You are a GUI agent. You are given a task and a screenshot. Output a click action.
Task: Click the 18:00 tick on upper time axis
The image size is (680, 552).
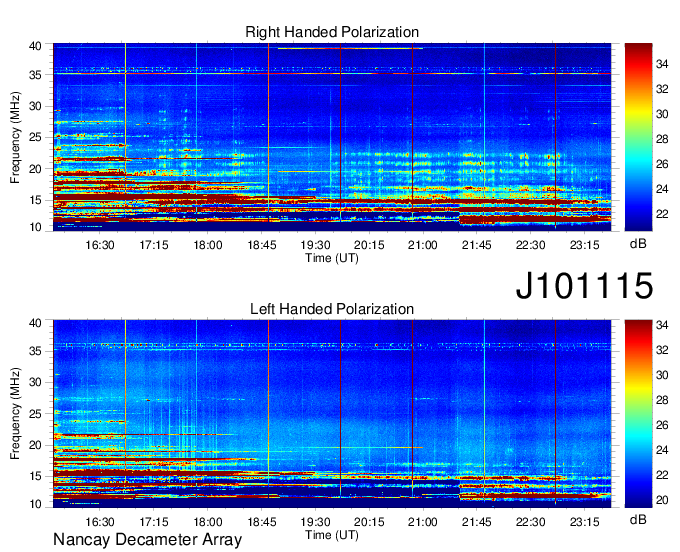[208, 245]
